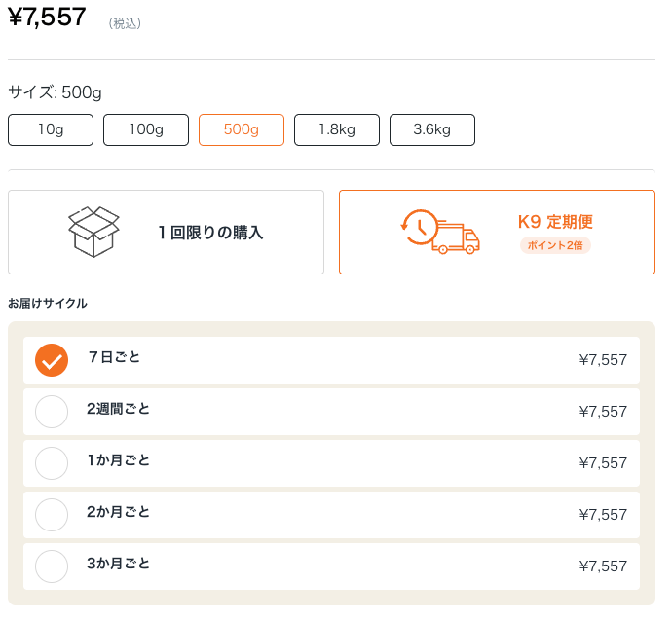Image resolution: width=672 pixels, height=621 pixels.
Task: Click the open box icon for one-time purchase
Action: pos(93,232)
